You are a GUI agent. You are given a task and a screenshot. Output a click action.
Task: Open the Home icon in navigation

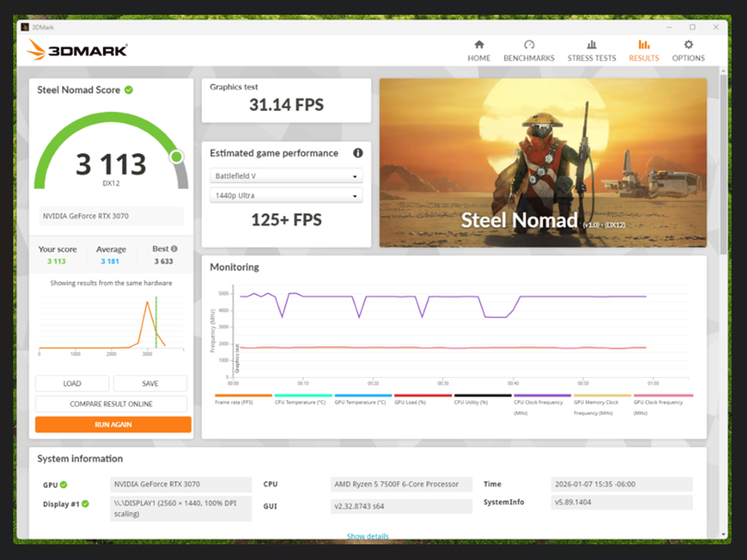pyautogui.click(x=479, y=44)
